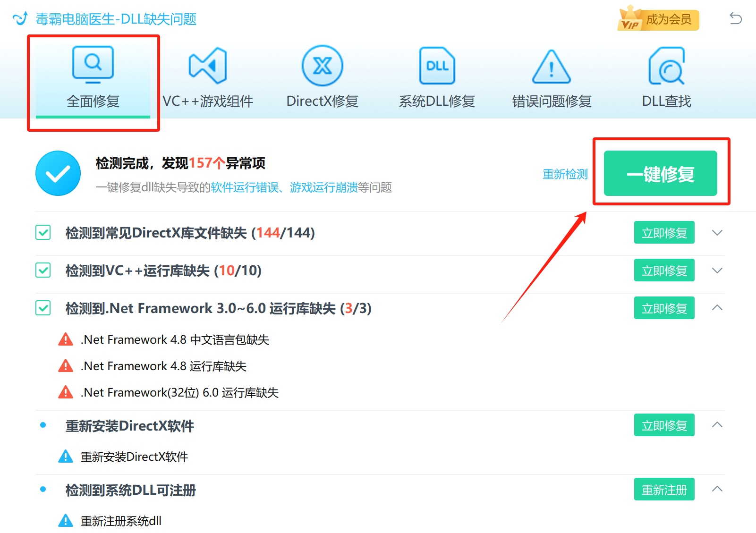Click the back arrow in top right corner

click(735, 18)
